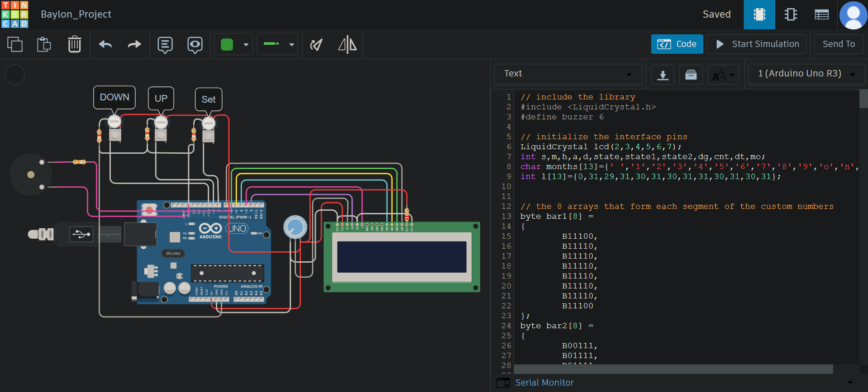
Task: Expand the Text edit mode dropdown
Action: coord(568,74)
